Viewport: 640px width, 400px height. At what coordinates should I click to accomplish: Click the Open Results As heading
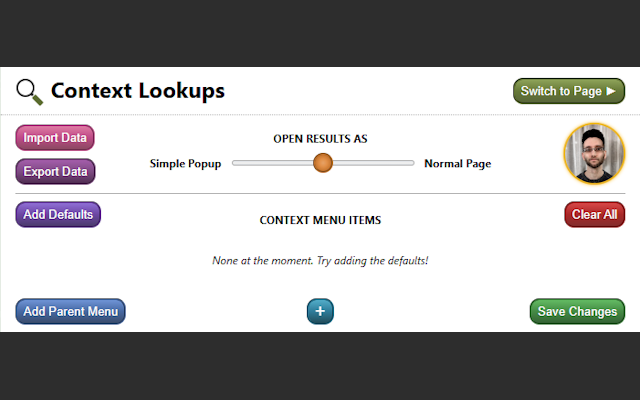point(320,139)
